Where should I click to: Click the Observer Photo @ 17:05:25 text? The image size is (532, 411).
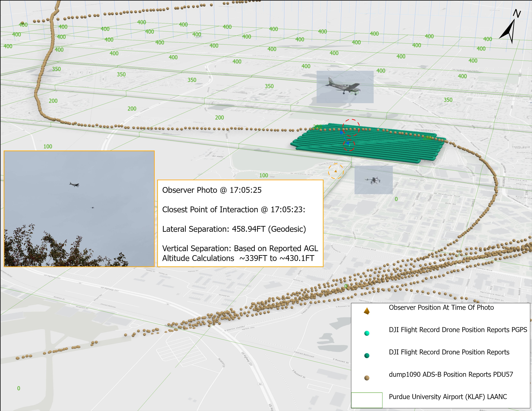212,190
